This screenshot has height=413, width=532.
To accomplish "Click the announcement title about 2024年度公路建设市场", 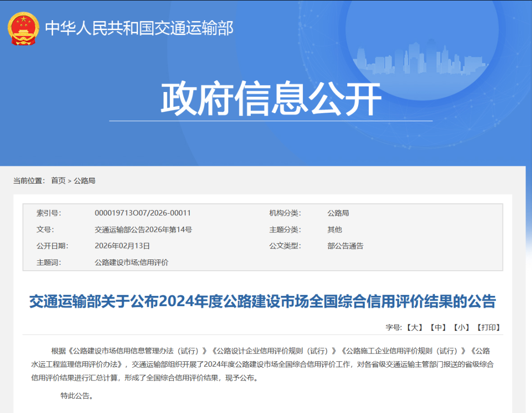I will [262, 301].
